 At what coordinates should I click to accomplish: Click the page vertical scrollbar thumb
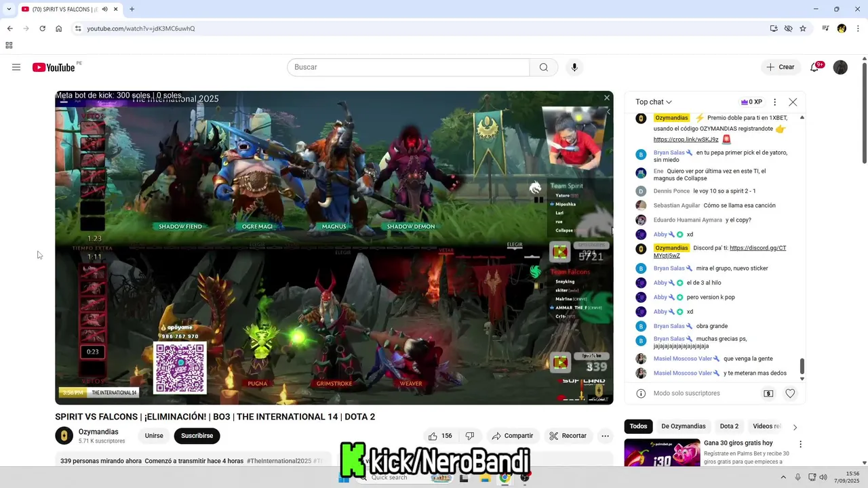click(864, 113)
